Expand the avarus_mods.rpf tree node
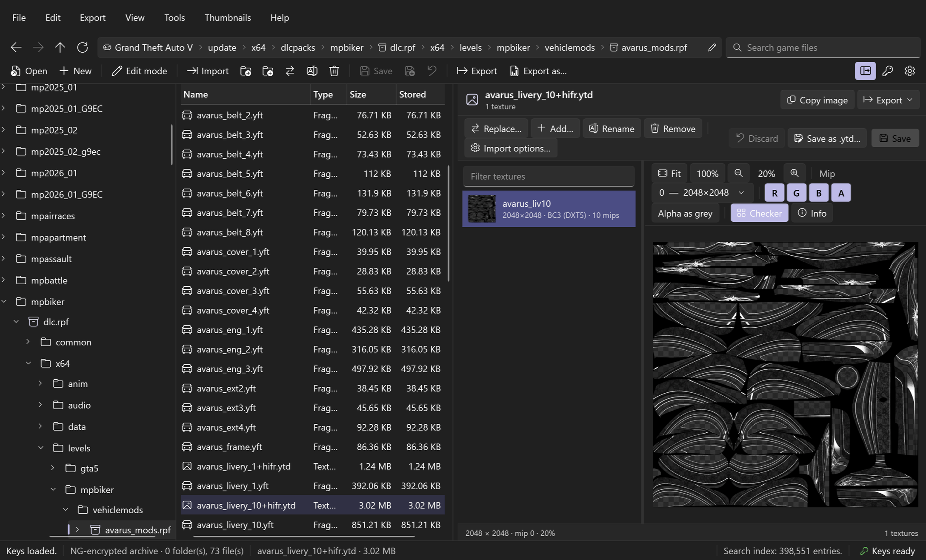Viewport: 926px width, 560px height. click(77, 530)
